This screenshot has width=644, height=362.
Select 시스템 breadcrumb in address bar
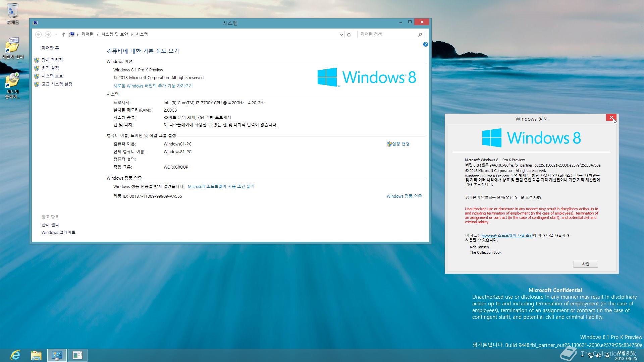tap(142, 34)
